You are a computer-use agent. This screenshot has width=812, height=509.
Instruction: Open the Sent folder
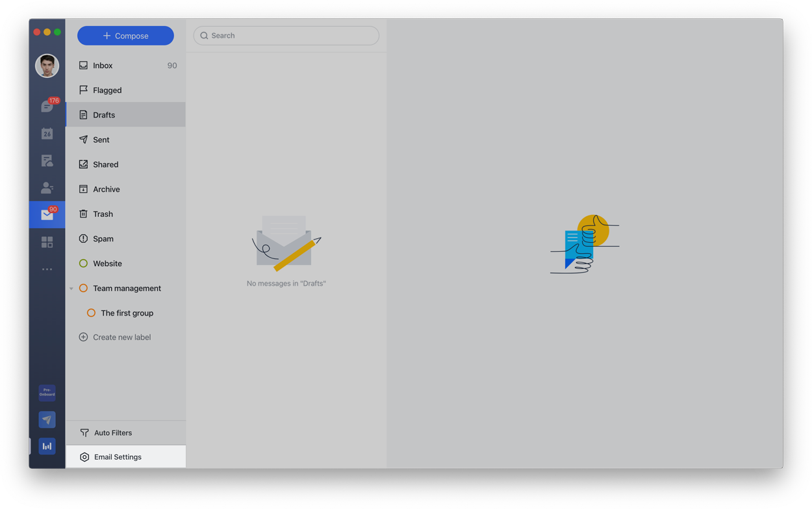pyautogui.click(x=125, y=140)
